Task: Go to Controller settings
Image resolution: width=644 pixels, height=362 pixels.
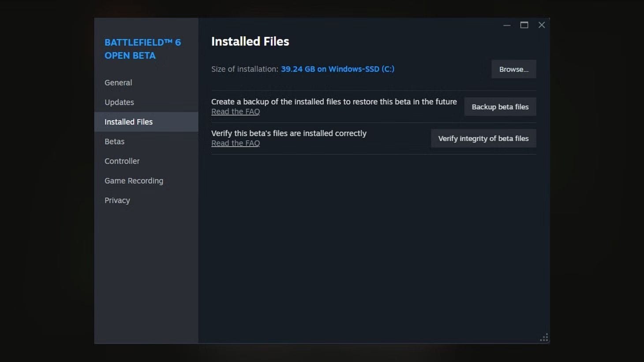Action: (122, 161)
